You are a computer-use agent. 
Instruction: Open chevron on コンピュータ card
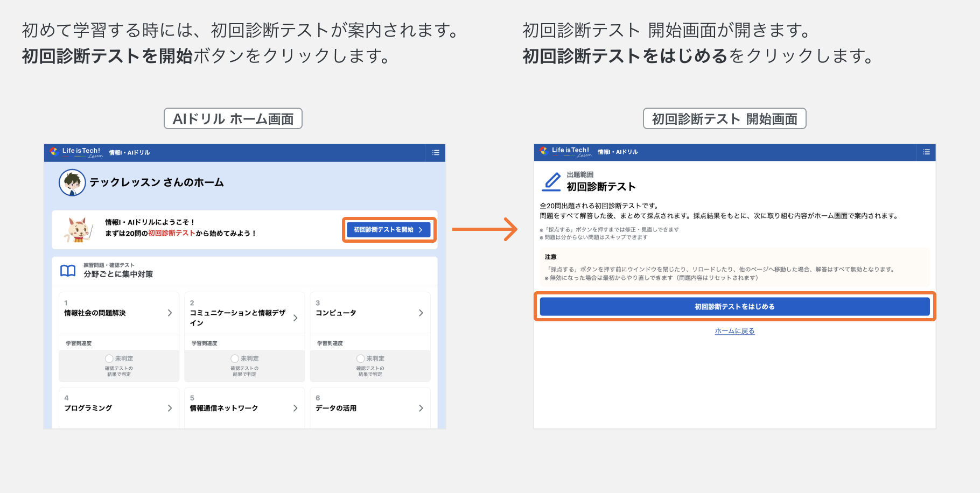421,313
